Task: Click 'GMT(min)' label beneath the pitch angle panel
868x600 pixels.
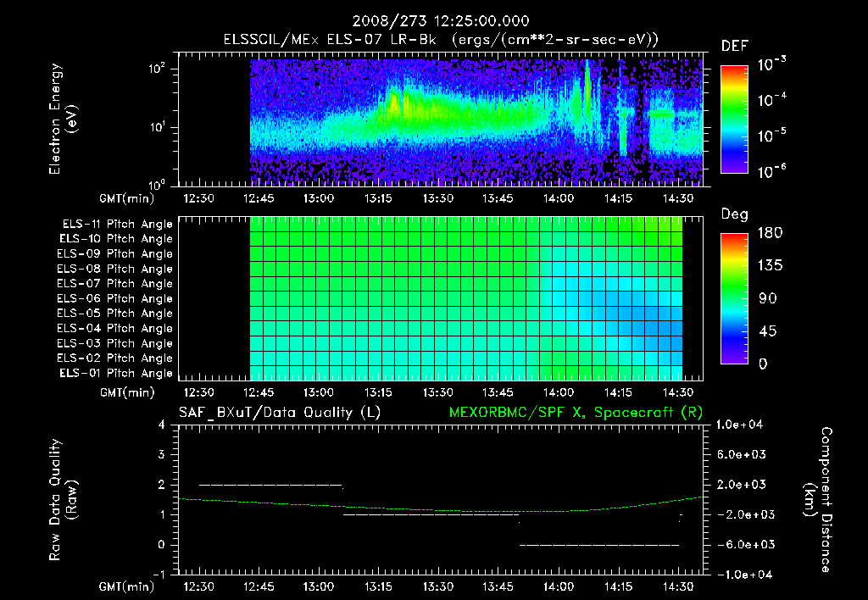Action: [127, 392]
